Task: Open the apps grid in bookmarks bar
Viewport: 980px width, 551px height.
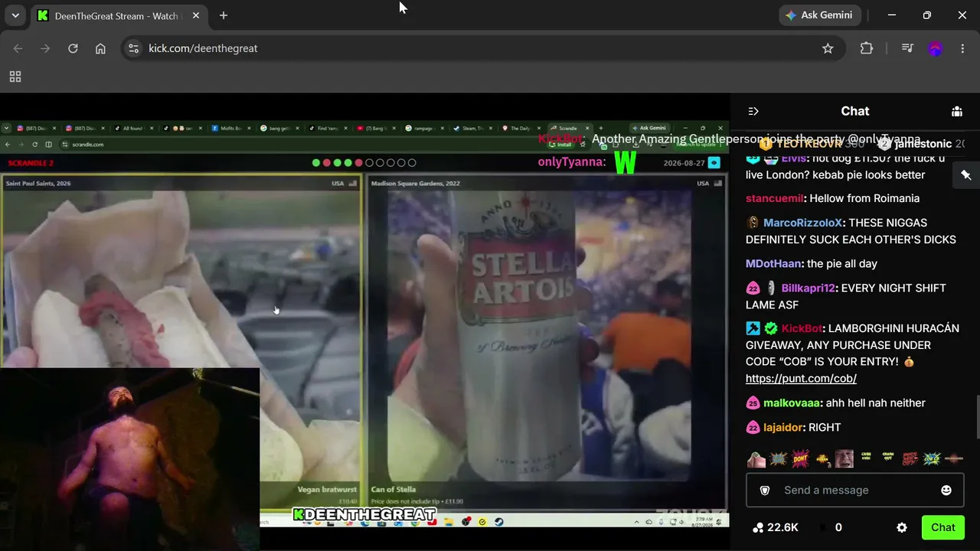Action: [15, 77]
